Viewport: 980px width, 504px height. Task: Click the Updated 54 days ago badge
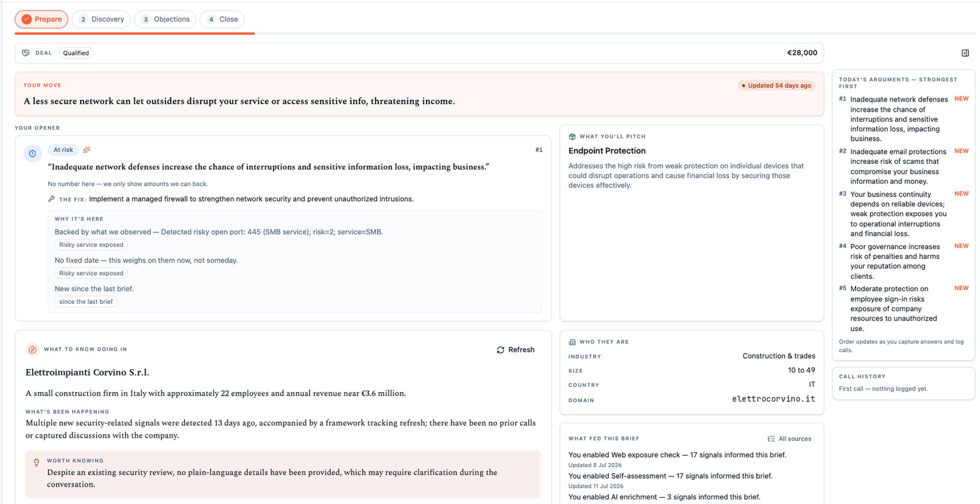tap(777, 85)
